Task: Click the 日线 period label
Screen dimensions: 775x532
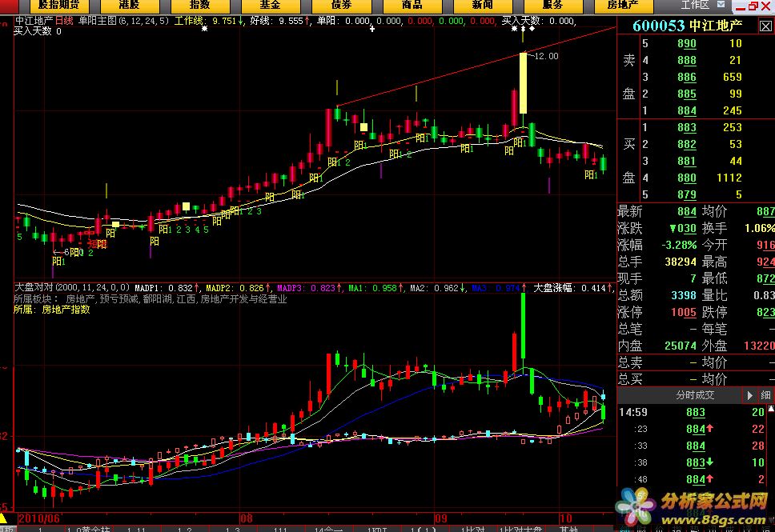Action: click(64, 21)
